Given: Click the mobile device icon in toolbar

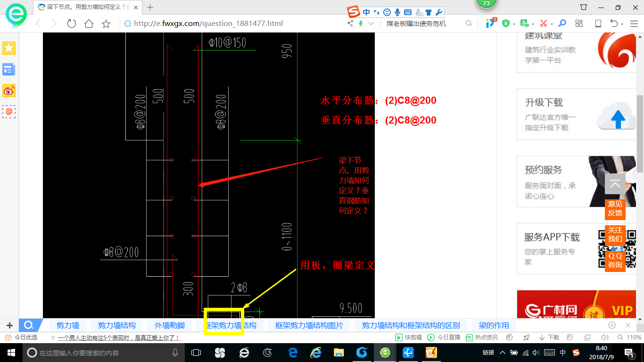Looking at the screenshot, I should (598, 23).
